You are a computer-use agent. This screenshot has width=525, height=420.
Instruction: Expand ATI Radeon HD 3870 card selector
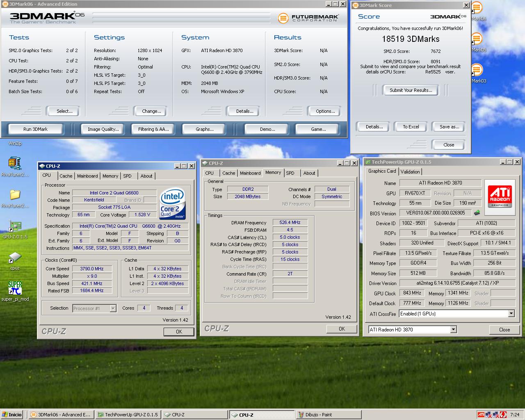click(x=453, y=330)
